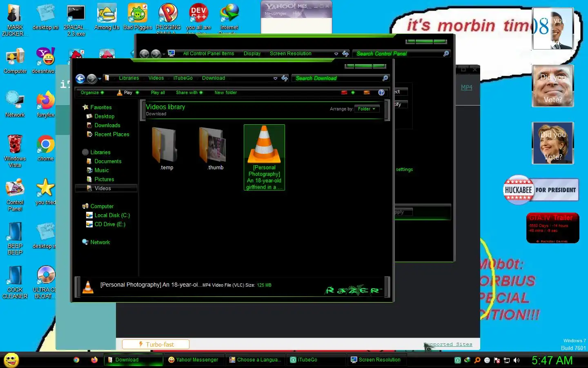Viewport: 588px width, 368px height.
Task: Click Libraries in the Explorer breadcrumb
Action: [x=129, y=78]
